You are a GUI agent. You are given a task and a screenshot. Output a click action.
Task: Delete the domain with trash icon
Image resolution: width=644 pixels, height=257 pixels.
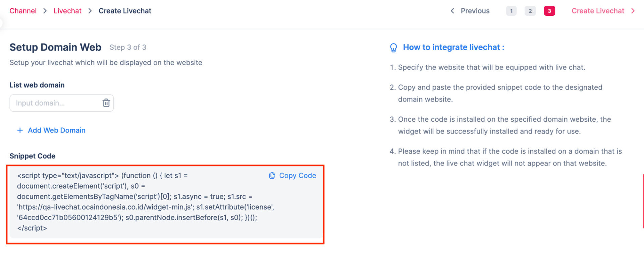click(x=106, y=103)
